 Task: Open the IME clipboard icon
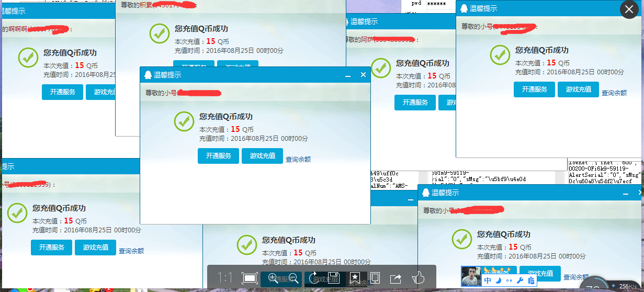point(530,280)
